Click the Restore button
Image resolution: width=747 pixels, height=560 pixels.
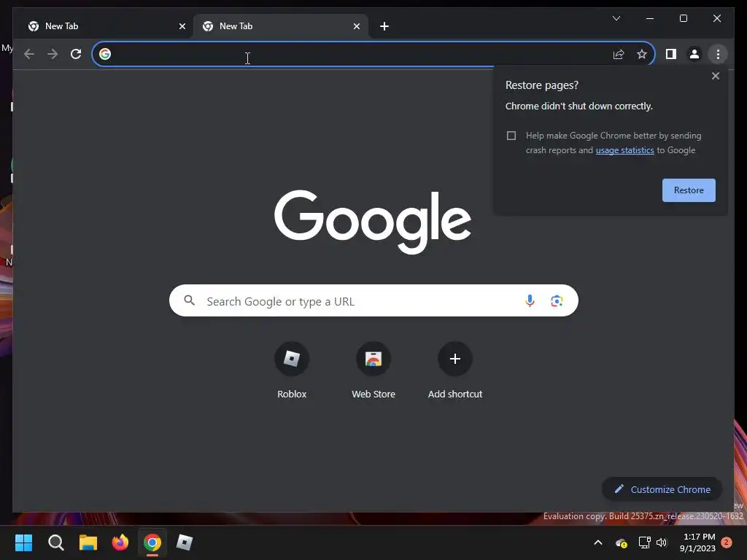click(689, 190)
